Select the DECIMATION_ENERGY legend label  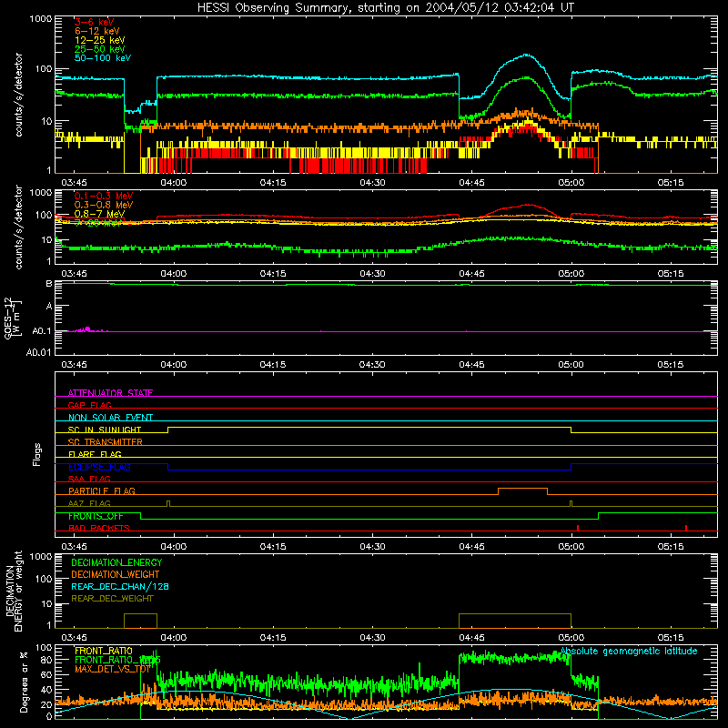[116, 562]
